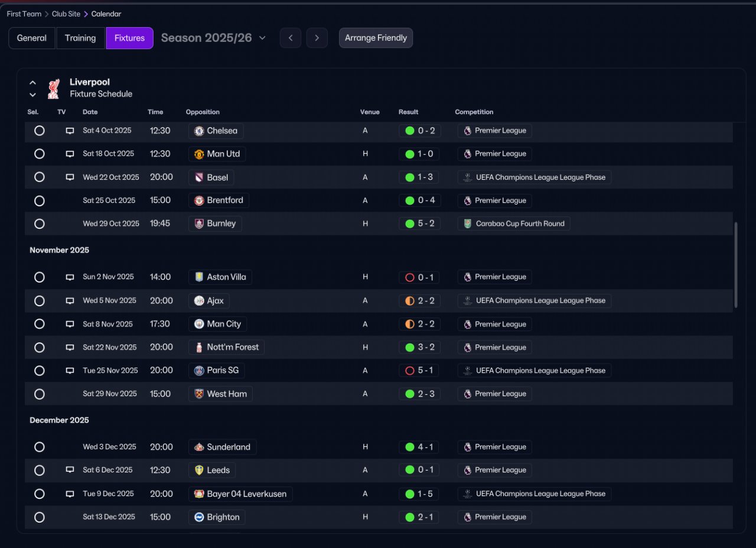Click the West Ham club badge

[199, 394]
